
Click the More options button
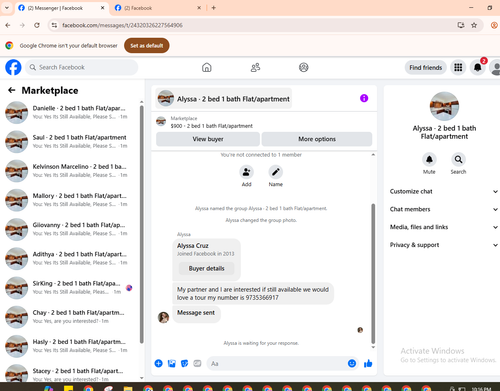pyautogui.click(x=317, y=139)
